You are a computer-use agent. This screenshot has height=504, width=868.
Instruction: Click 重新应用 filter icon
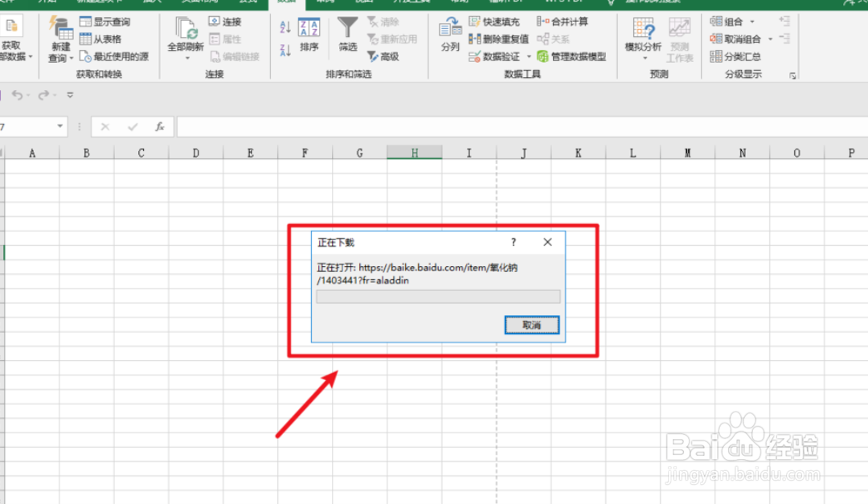click(392, 39)
